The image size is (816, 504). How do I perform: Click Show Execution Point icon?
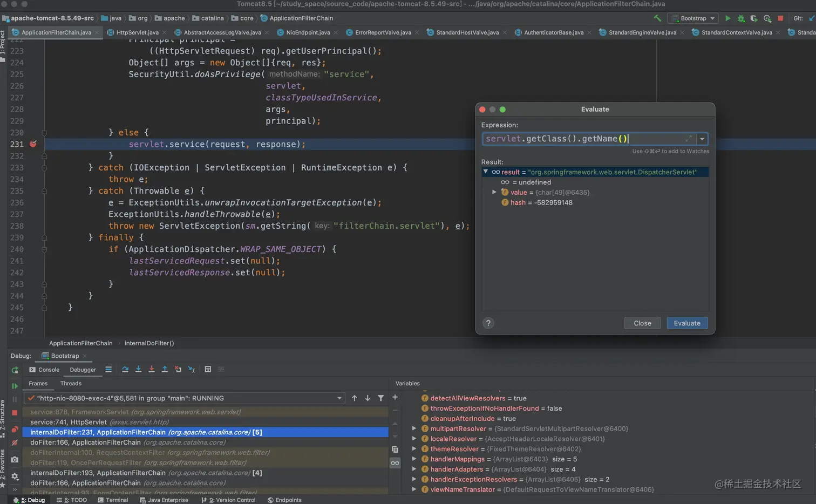click(108, 370)
